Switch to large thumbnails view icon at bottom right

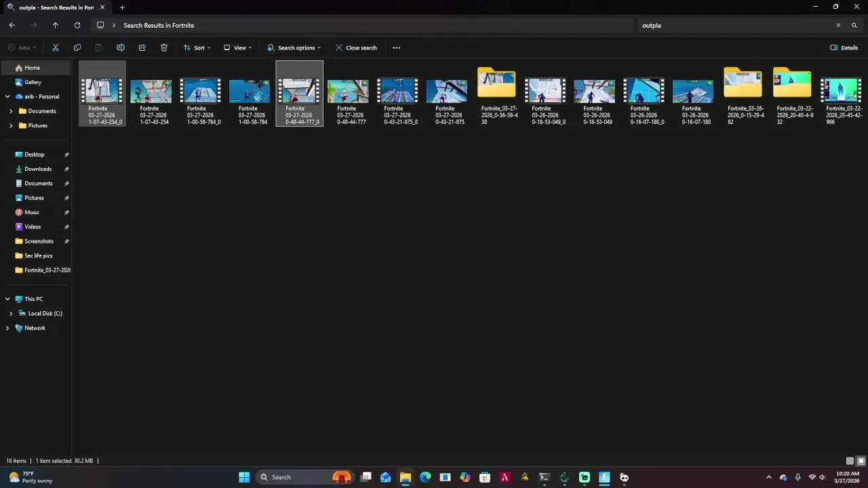coord(861,461)
